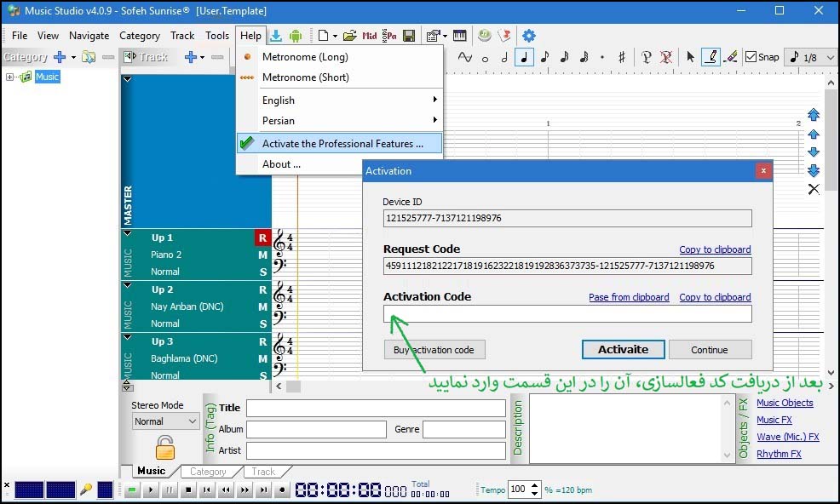This screenshot has height=504, width=840.
Task: Select the whole note duration
Action: tap(485, 58)
